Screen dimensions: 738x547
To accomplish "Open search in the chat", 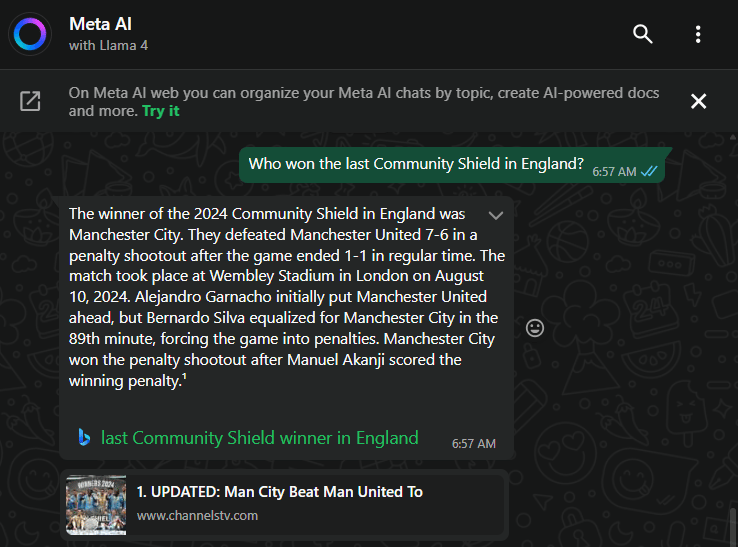I will tap(643, 34).
